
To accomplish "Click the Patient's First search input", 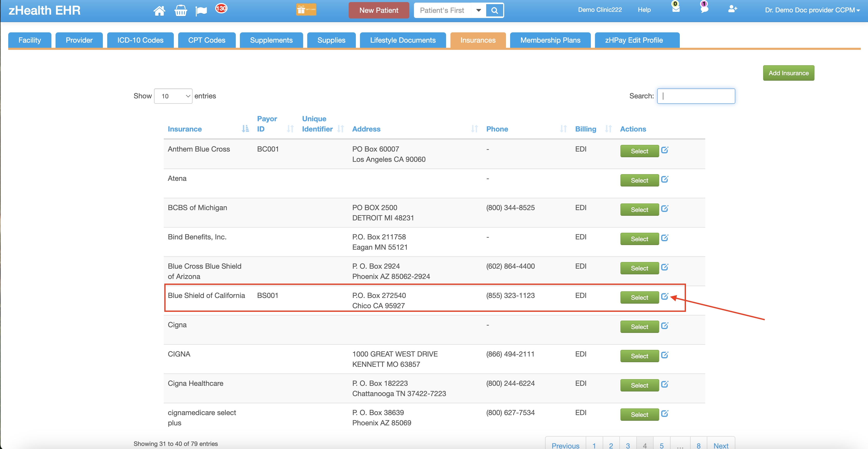I will [442, 11].
